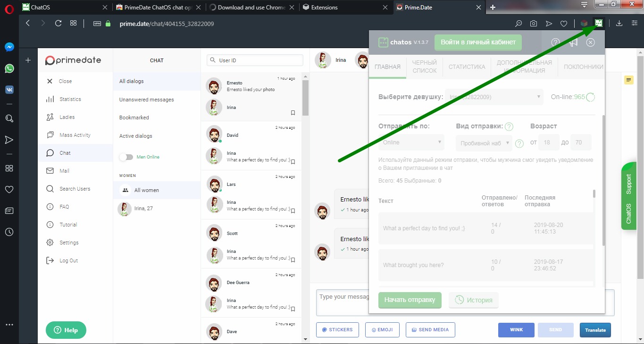644x344 pixels.
Task: Open the Пробивной наб send type dropdown
Action: coord(484,142)
